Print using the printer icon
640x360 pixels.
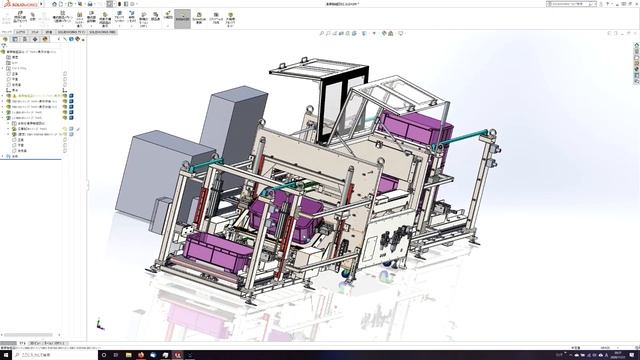(90, 4)
